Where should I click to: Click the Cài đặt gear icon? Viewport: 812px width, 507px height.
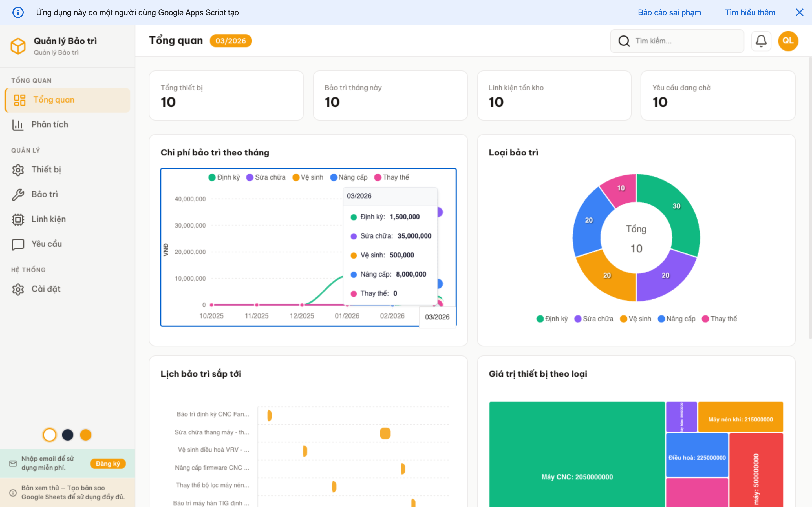[18, 289]
